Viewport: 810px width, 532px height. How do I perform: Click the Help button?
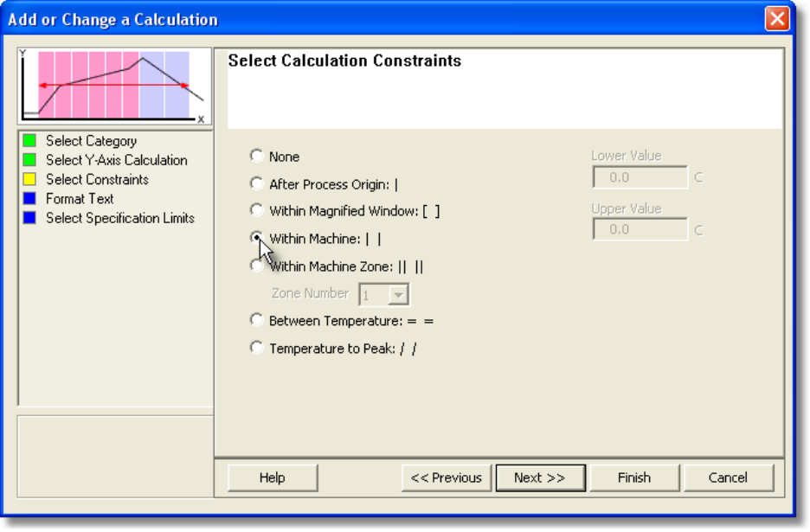tap(273, 478)
